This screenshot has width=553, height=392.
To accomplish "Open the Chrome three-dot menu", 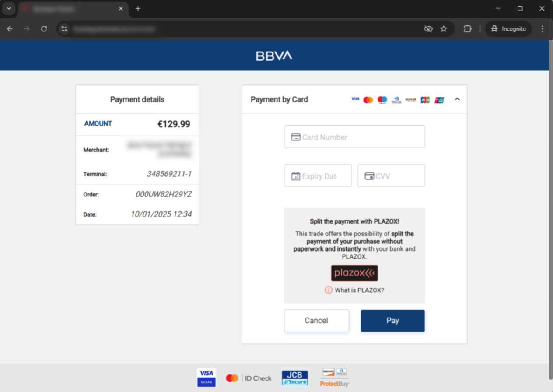I will 542,29.
